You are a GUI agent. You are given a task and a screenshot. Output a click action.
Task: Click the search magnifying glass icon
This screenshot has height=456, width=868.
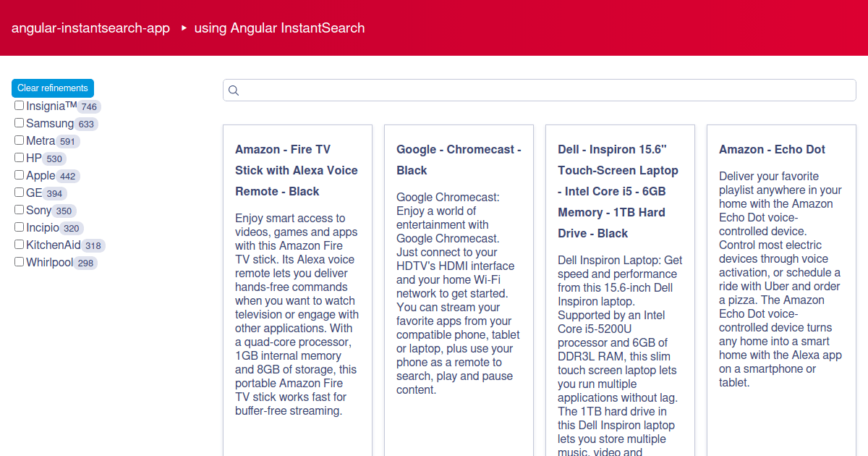tap(233, 90)
